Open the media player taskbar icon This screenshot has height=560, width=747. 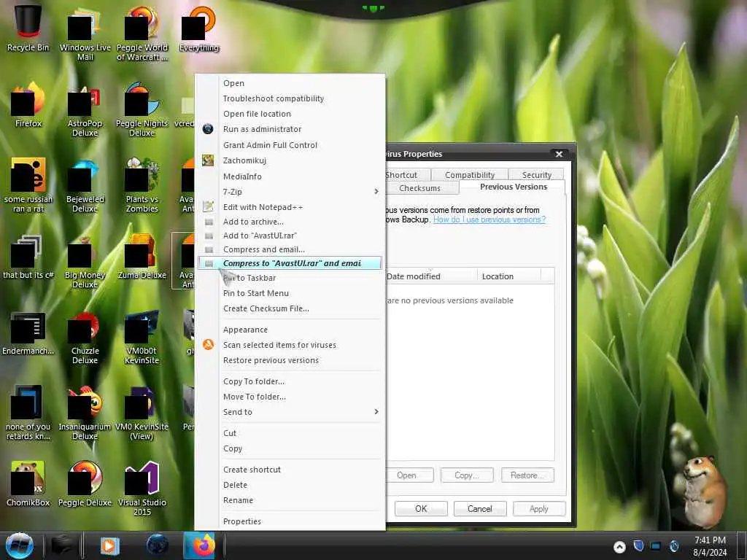coord(110,545)
